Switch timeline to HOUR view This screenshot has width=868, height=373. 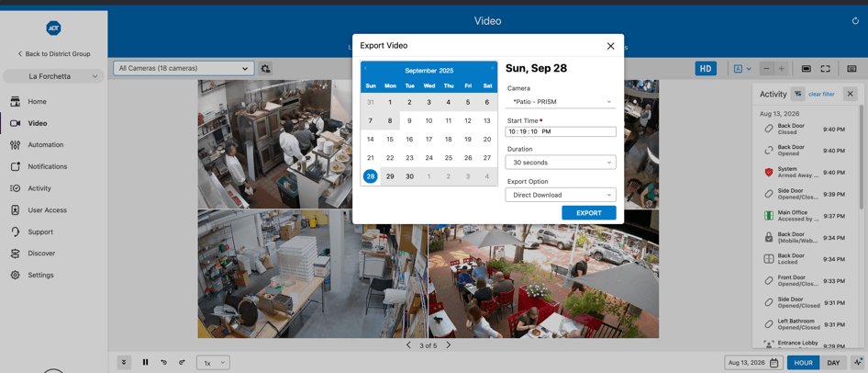pos(803,363)
